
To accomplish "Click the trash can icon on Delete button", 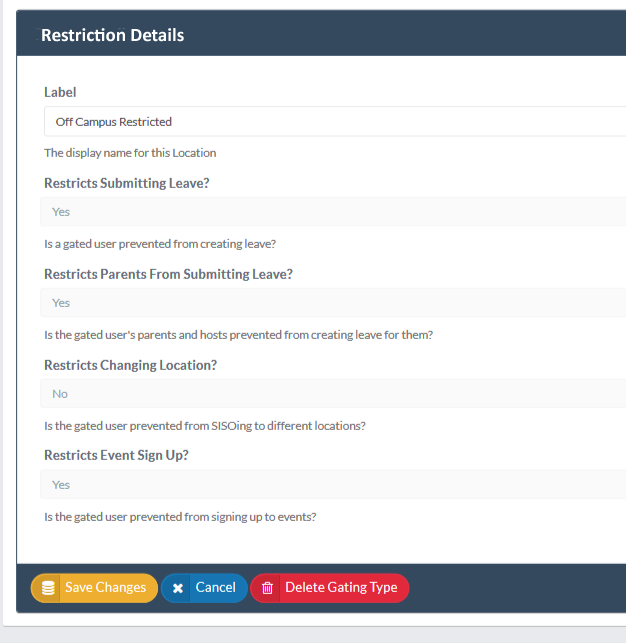I will tap(267, 588).
